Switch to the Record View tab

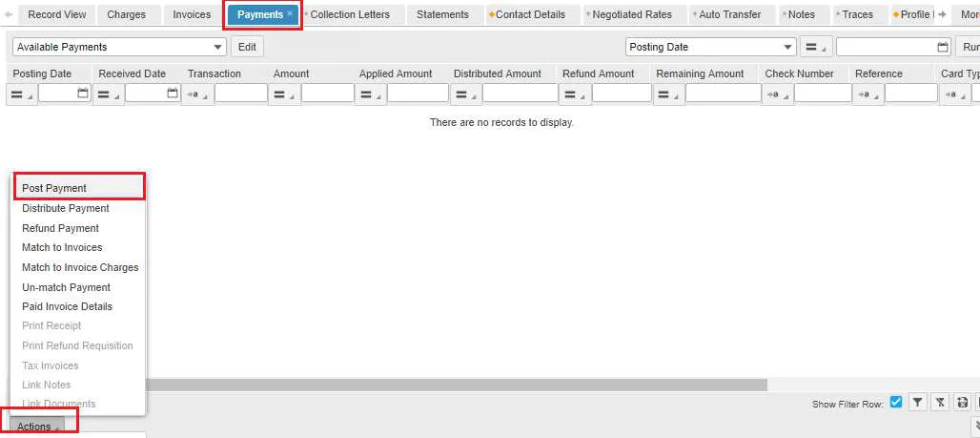pos(57,14)
